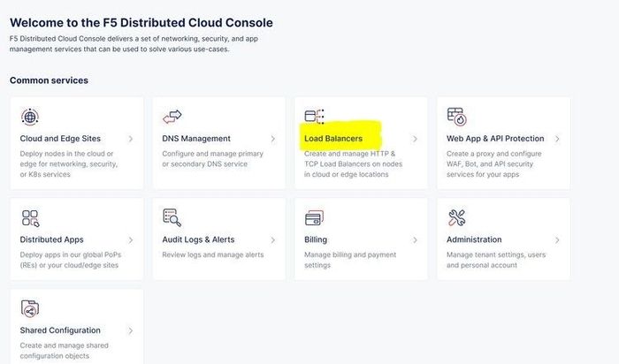Viewport: 619px width, 364px height.
Task: Expand the DNS Management chevron arrow
Action: click(x=273, y=139)
